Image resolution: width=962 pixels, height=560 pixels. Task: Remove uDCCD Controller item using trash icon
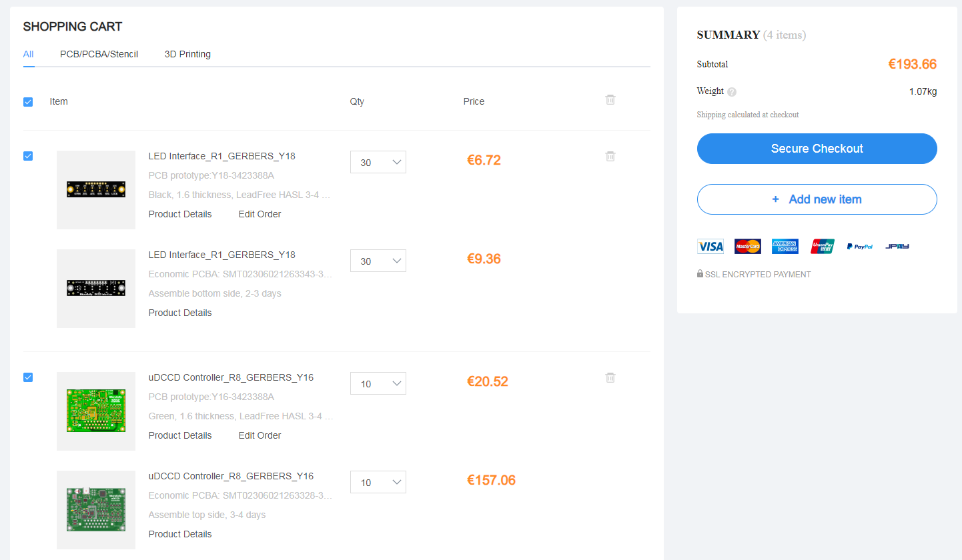610,378
